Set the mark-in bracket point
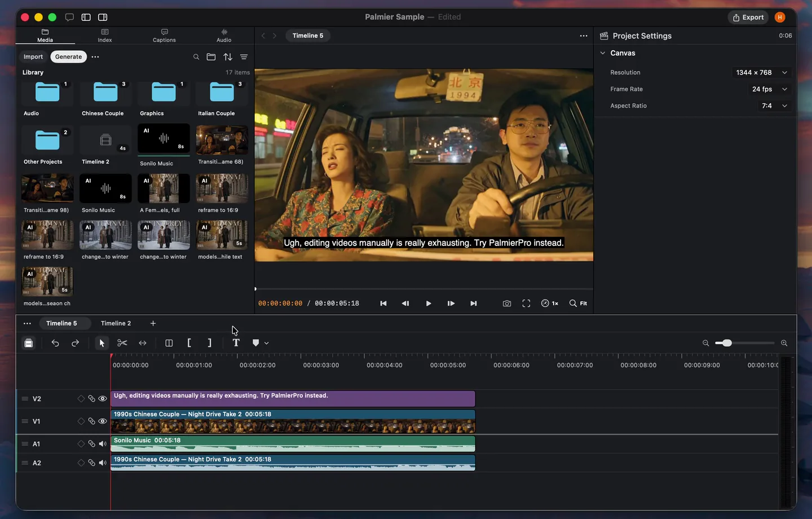The image size is (812, 519). [189, 343]
